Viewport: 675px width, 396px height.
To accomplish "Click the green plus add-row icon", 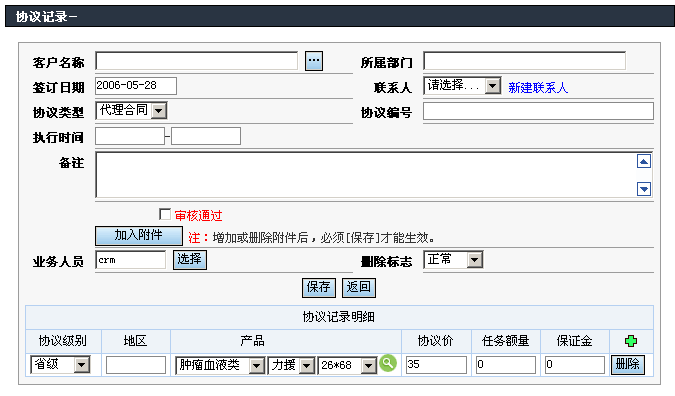I will 631,341.
